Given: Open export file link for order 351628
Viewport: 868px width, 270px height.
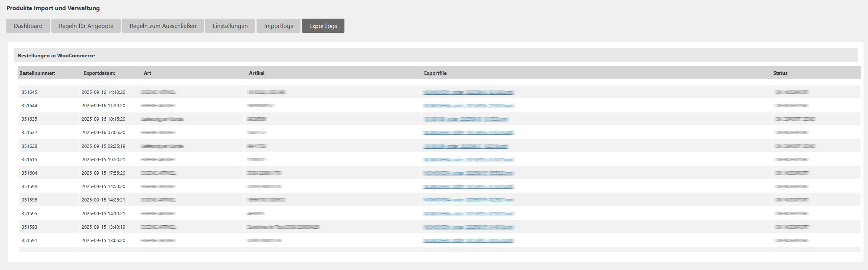Looking at the screenshot, I should pyautogui.click(x=465, y=146).
